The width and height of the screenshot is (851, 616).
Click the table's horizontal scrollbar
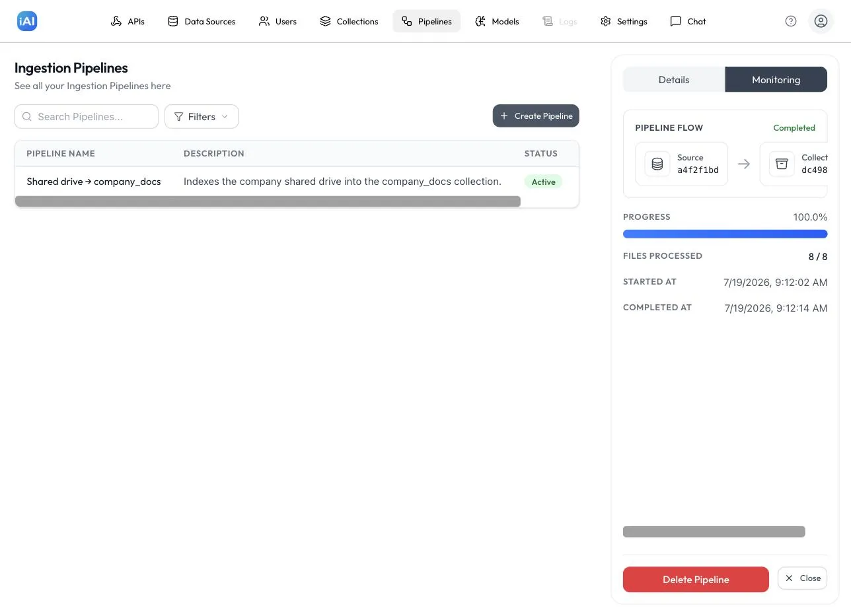pyautogui.click(x=268, y=201)
